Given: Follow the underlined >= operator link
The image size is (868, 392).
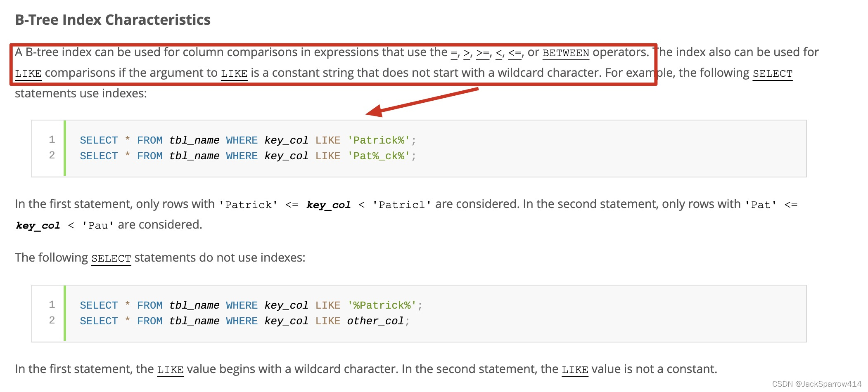Looking at the screenshot, I should pyautogui.click(x=483, y=53).
